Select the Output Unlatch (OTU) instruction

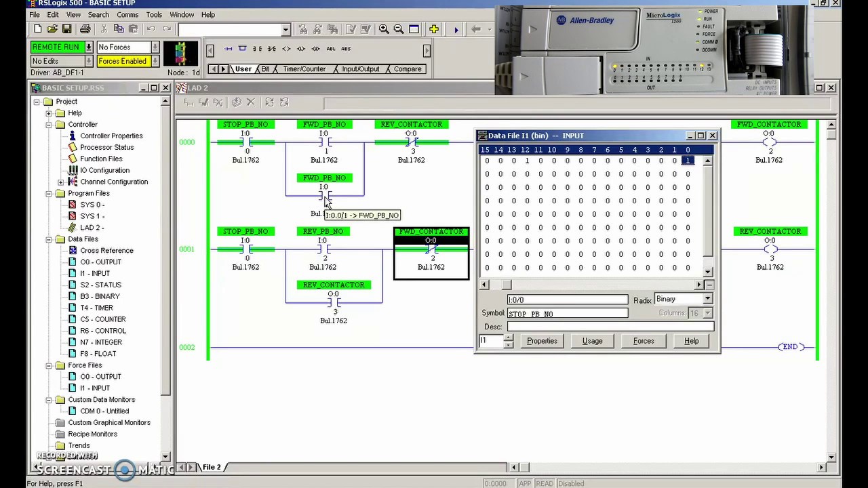[316, 49]
